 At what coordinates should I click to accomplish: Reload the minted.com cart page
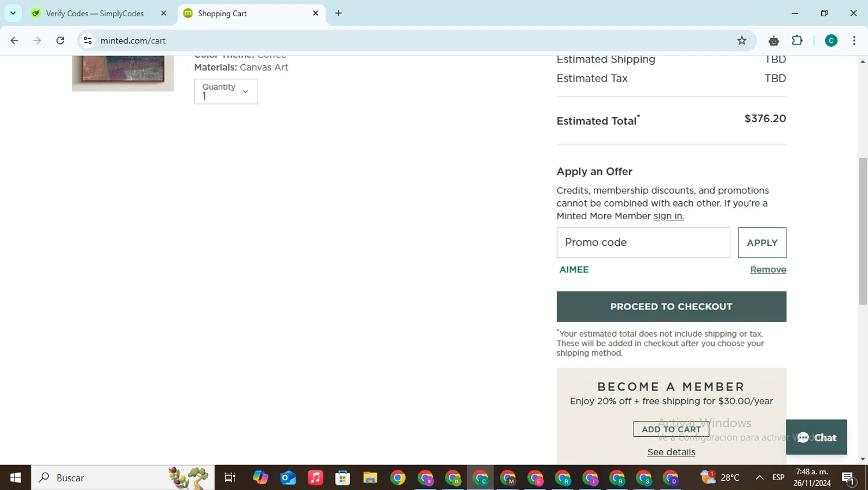[x=60, y=40]
